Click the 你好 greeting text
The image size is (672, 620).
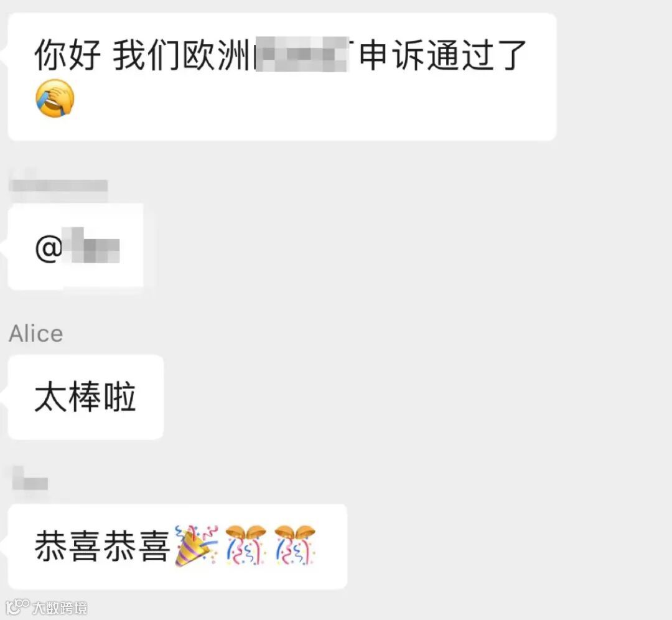[x=67, y=54]
